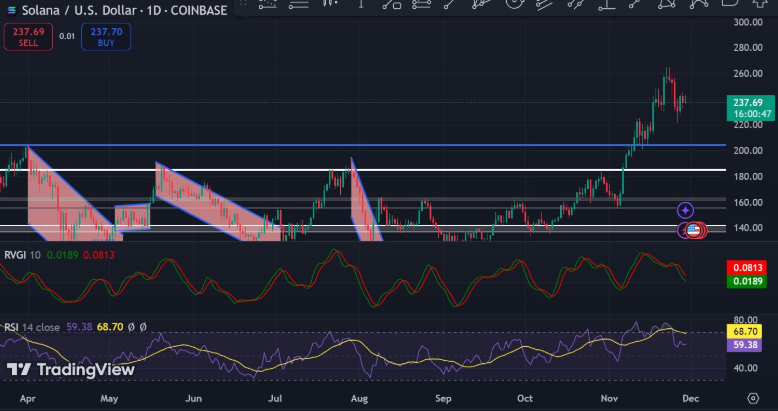Screen dimensions: 778x411
Task: Click the Jul label on time axis
Action: 275,399
